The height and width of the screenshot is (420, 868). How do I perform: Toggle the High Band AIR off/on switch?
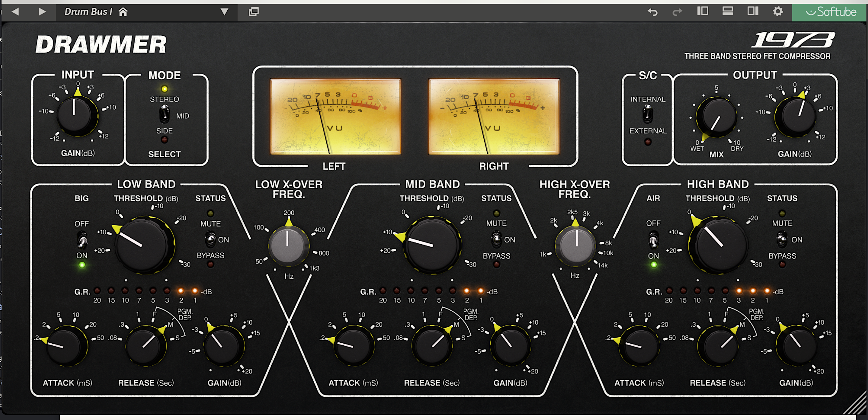[653, 240]
